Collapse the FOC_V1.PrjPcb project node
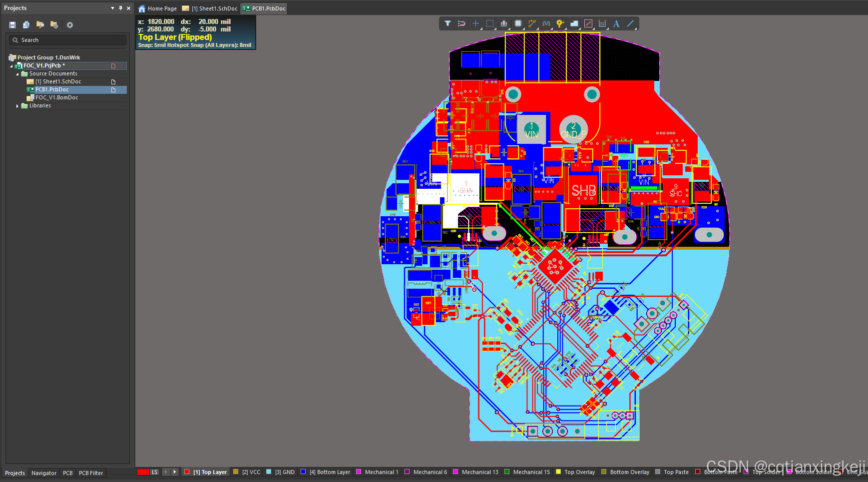 point(11,66)
